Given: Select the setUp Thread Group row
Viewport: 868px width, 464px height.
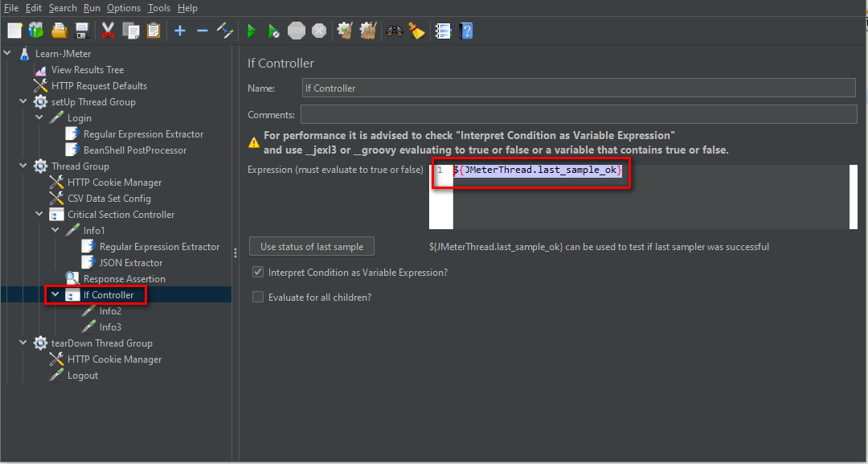Looking at the screenshot, I should 93,102.
